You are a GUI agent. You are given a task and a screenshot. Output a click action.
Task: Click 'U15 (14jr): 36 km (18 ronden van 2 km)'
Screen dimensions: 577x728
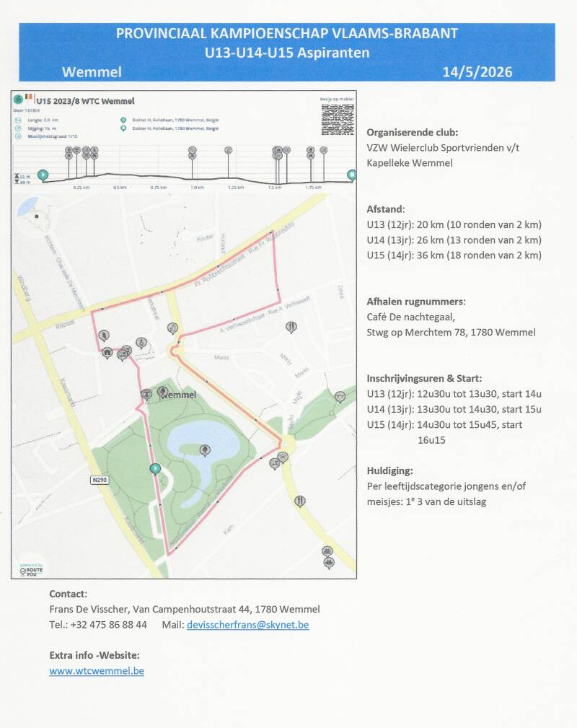[x=454, y=255]
